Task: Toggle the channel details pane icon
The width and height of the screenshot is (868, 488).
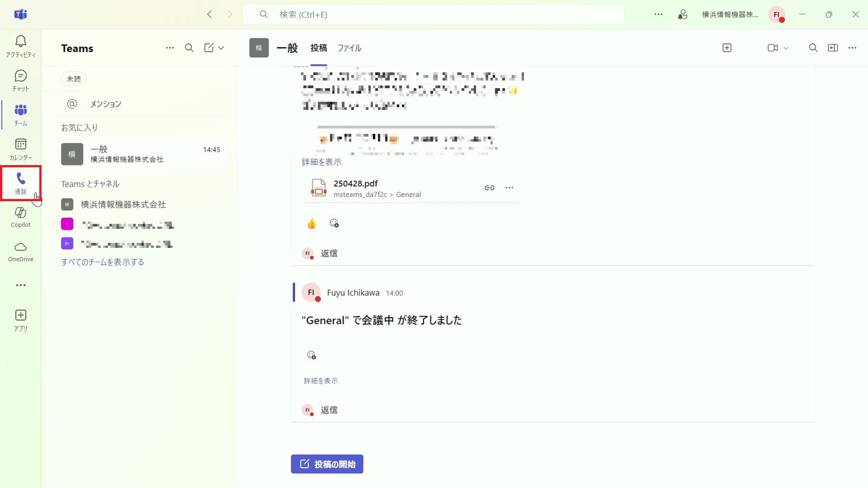Action: click(x=833, y=48)
